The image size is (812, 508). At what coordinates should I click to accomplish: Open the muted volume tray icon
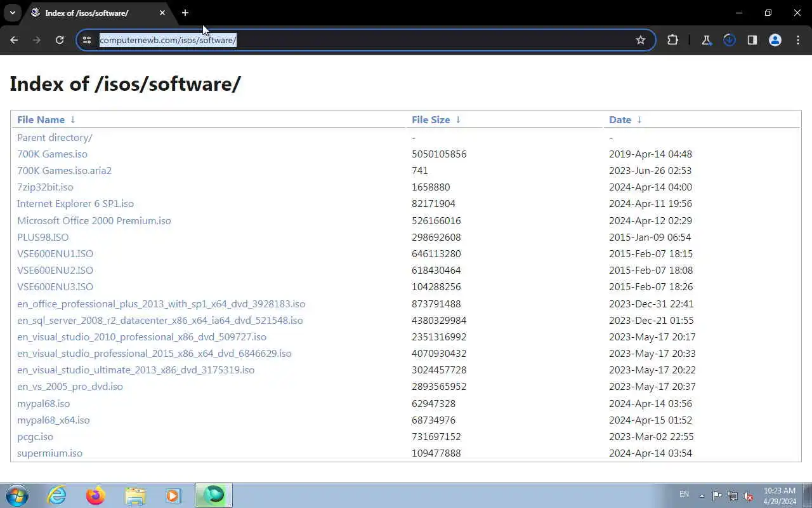(x=749, y=496)
